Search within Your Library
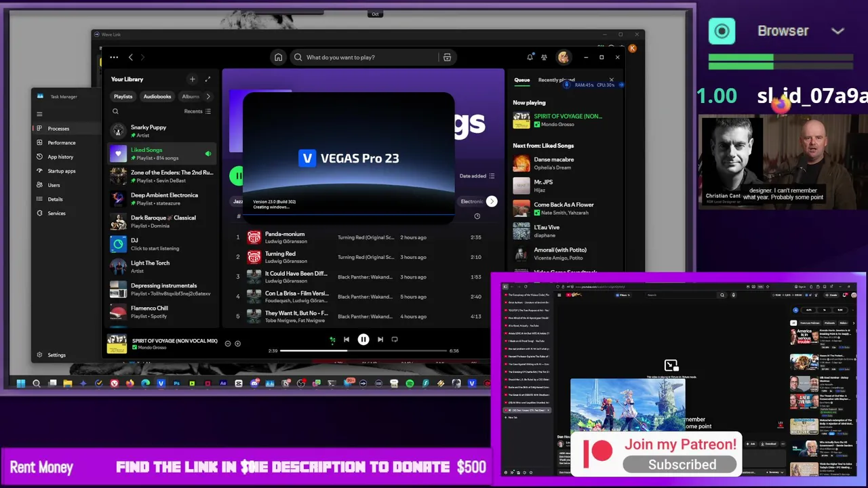Viewport: 868px width, 488px height. [115, 111]
